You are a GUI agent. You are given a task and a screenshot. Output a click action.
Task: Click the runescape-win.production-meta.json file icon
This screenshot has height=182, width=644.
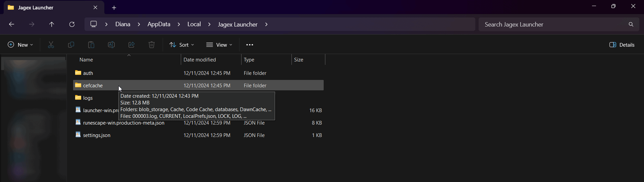(x=78, y=122)
